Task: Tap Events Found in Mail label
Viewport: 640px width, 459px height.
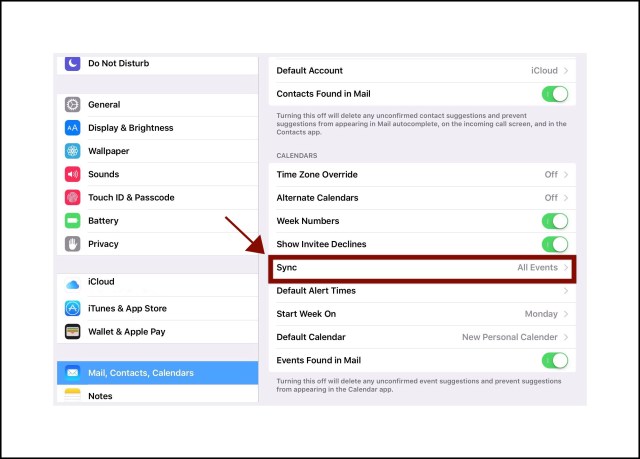Action: tap(318, 360)
